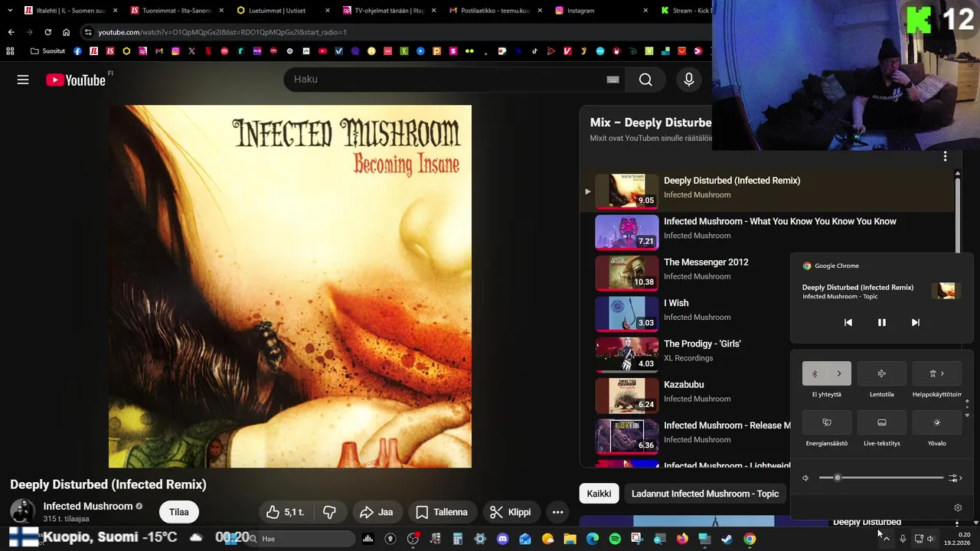Viewport: 980px width, 551px height.
Task: Toggle Bluetooth (Ei yhteyttä) quick setting
Action: click(x=815, y=373)
